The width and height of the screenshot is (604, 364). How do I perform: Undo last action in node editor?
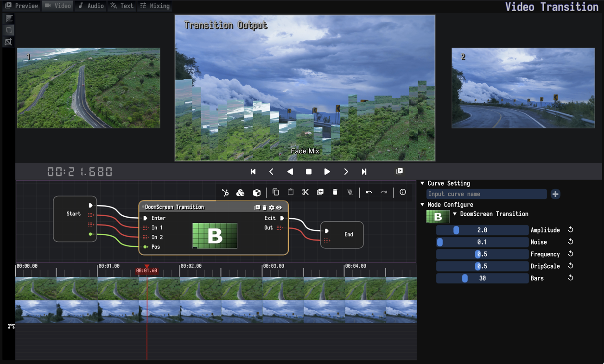pos(369,192)
